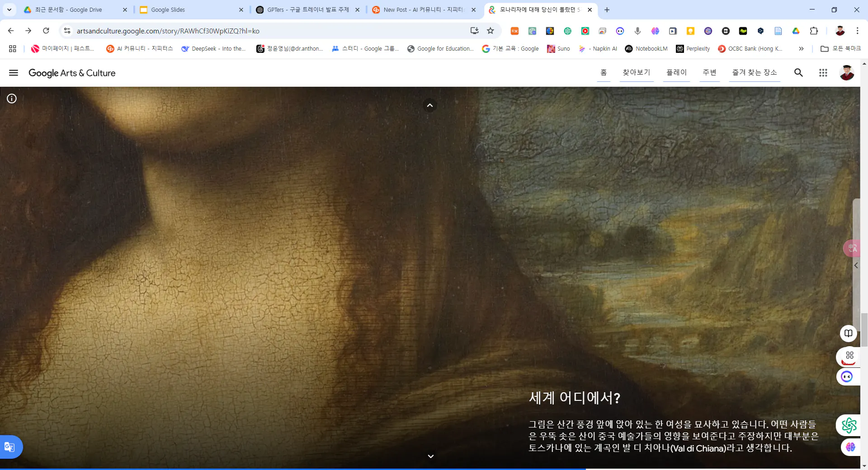The image size is (868, 470).
Task: Click the search magnifier icon
Action: coord(798,72)
